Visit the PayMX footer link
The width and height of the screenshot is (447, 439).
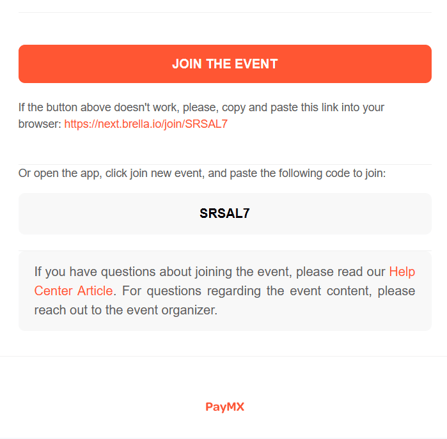225,407
